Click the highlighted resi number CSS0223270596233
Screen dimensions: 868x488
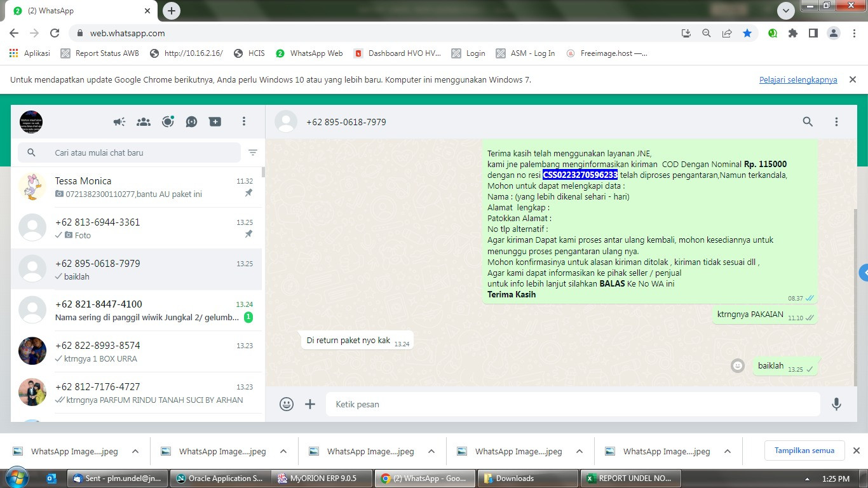click(580, 175)
